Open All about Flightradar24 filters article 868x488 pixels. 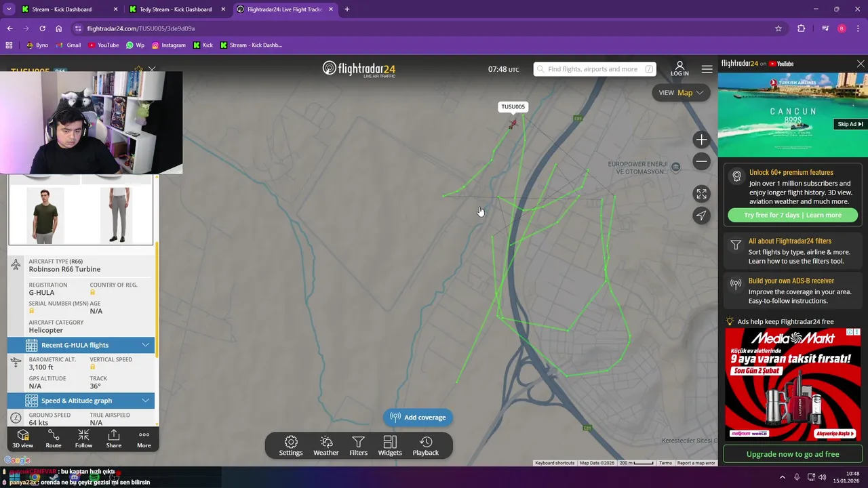pos(793,251)
